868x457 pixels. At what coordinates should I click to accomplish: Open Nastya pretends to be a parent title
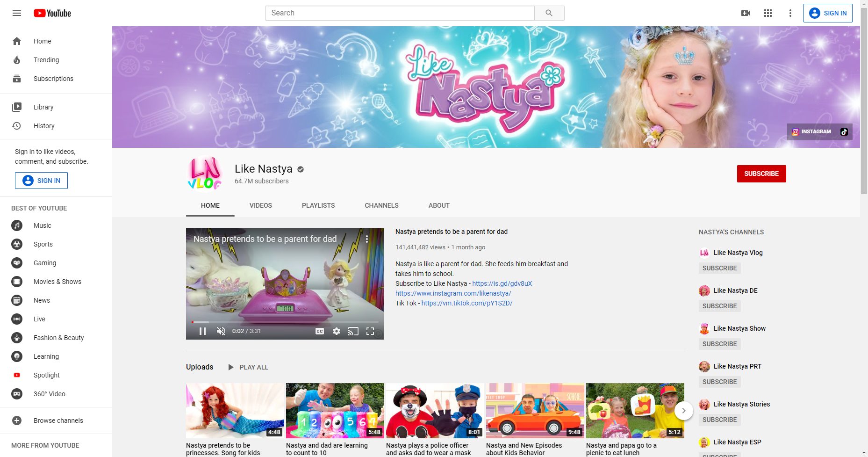click(x=452, y=232)
